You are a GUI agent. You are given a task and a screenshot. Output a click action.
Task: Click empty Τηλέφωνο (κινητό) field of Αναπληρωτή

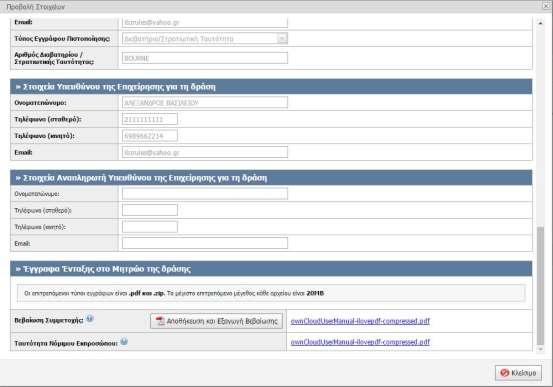click(150, 227)
